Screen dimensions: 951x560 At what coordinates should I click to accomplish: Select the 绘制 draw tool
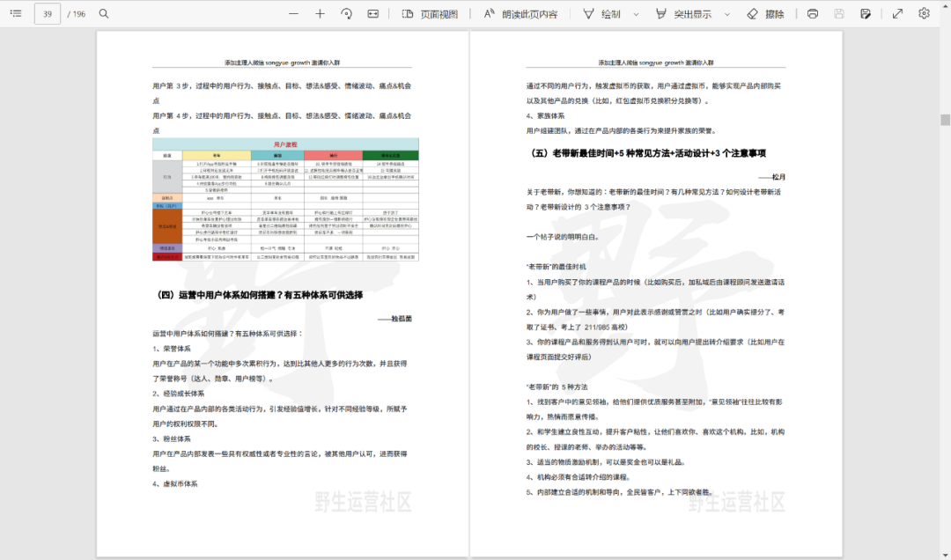(x=601, y=14)
